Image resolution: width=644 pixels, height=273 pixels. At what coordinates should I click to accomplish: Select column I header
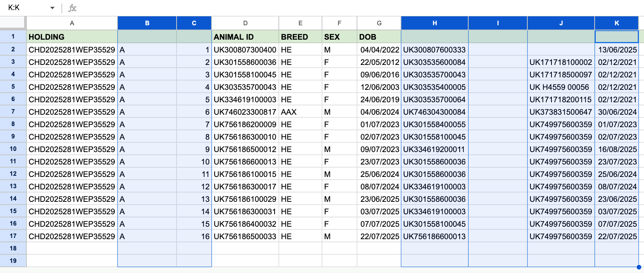click(x=498, y=23)
